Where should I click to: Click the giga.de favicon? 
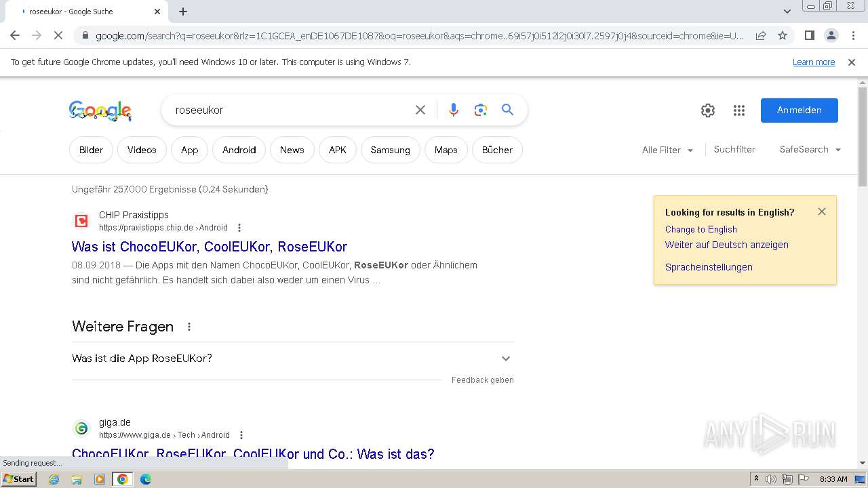click(x=81, y=428)
